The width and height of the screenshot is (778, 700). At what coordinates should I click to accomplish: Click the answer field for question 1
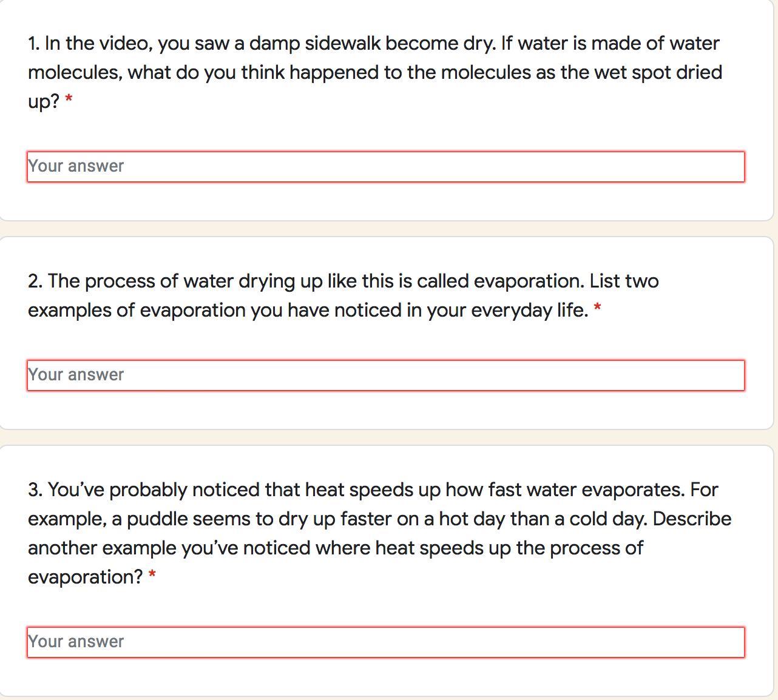tap(385, 166)
